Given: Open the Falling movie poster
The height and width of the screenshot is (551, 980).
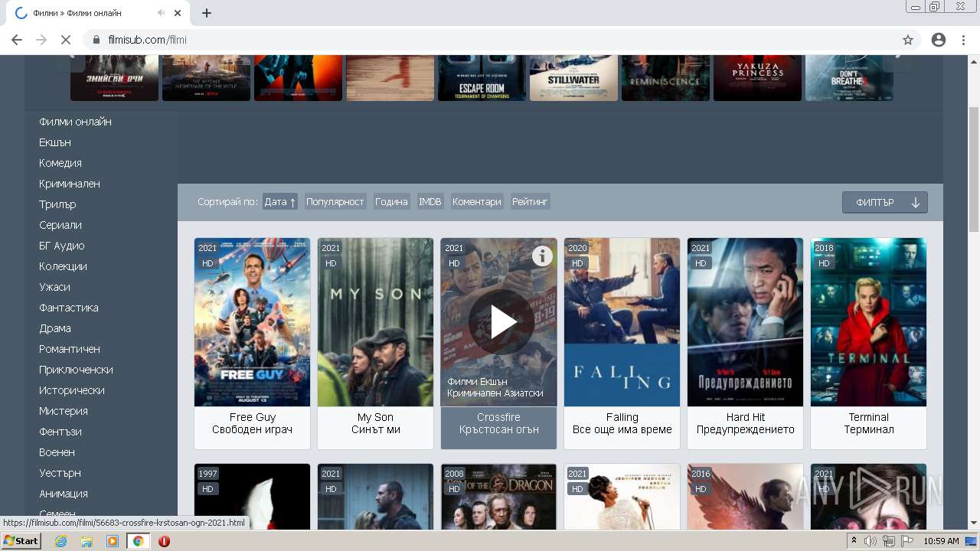Looking at the screenshot, I should [x=622, y=322].
